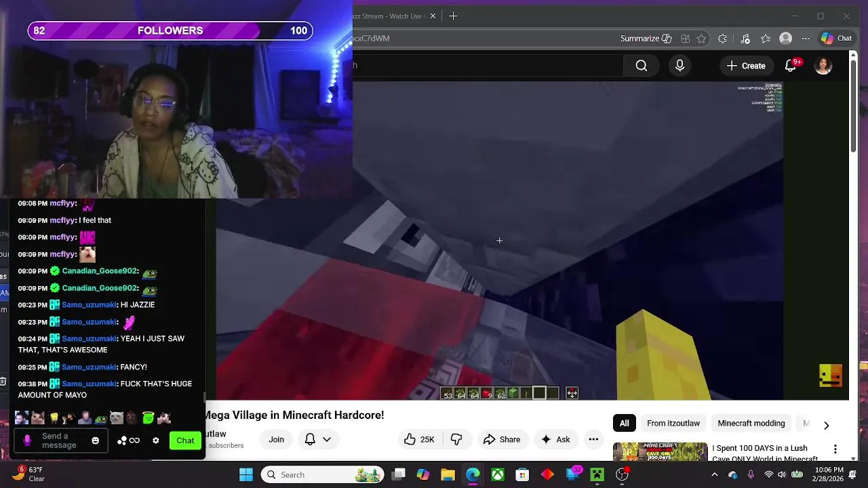Open Microsoft Store on taskbar
This screenshot has height=488, width=868.
[x=522, y=474]
